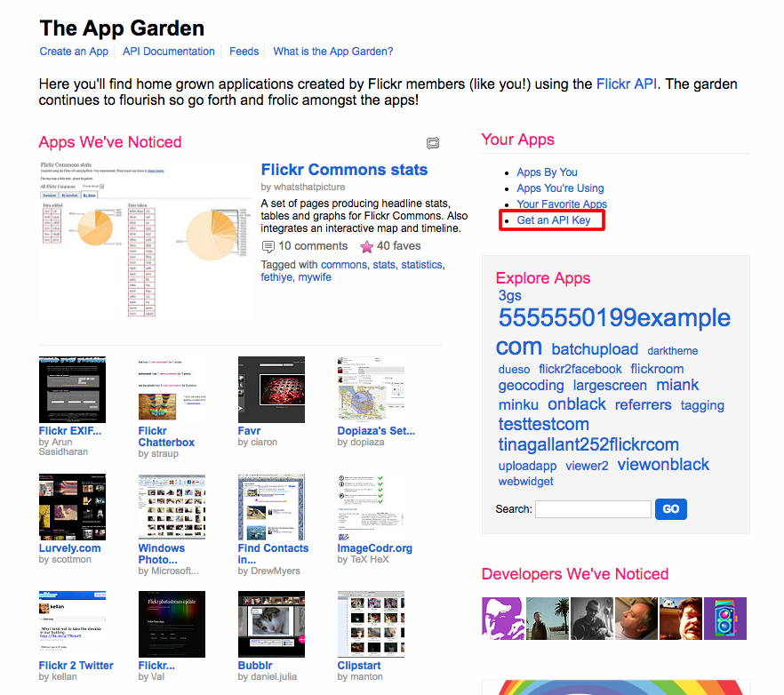Open the Clipstart app thumbnail
Screen dimensions: 784x695
(x=371, y=625)
